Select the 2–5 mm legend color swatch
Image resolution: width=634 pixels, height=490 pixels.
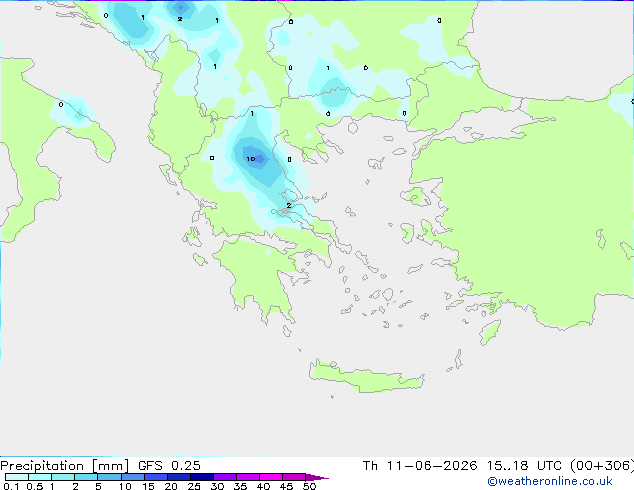[x=86, y=477]
